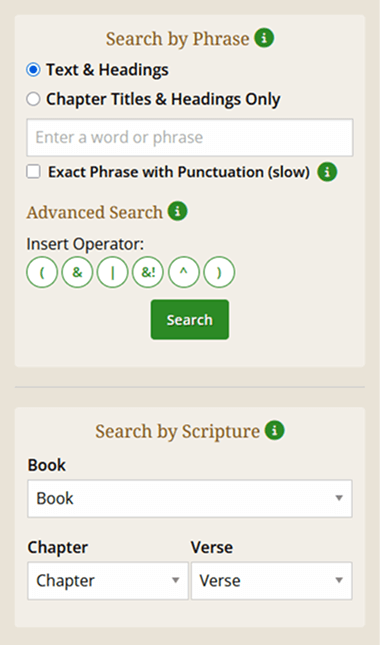The image size is (380, 645).
Task: Open the Verse dropdown
Action: tap(271, 581)
